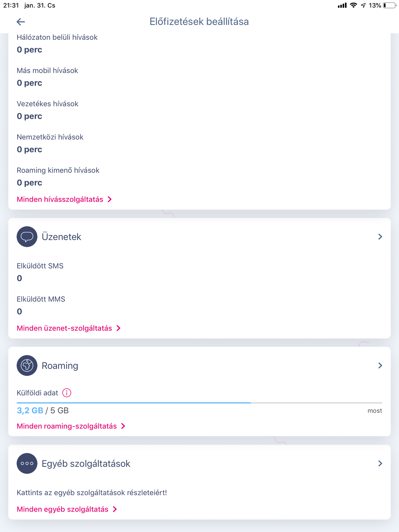Select the Üzenetek section title
Viewport: 399px width, 532px height.
[61, 237]
